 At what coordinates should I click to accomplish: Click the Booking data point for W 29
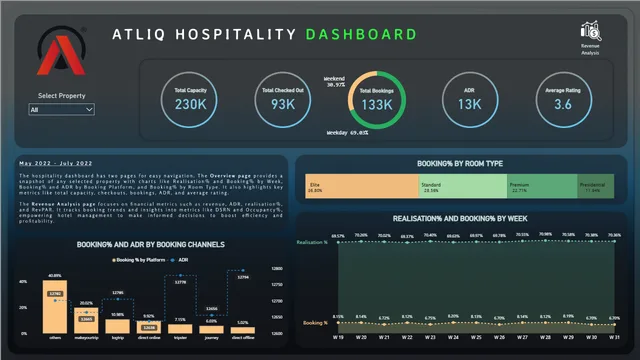569,323
